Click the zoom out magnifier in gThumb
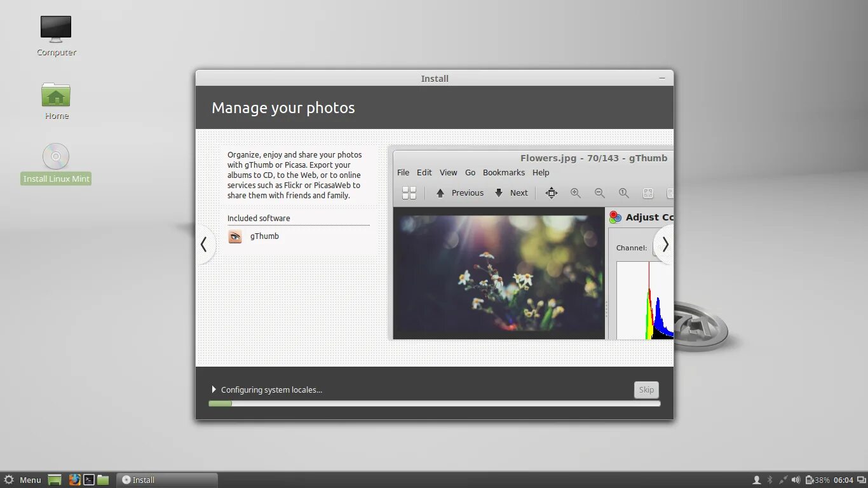The height and width of the screenshot is (488, 868). [599, 193]
